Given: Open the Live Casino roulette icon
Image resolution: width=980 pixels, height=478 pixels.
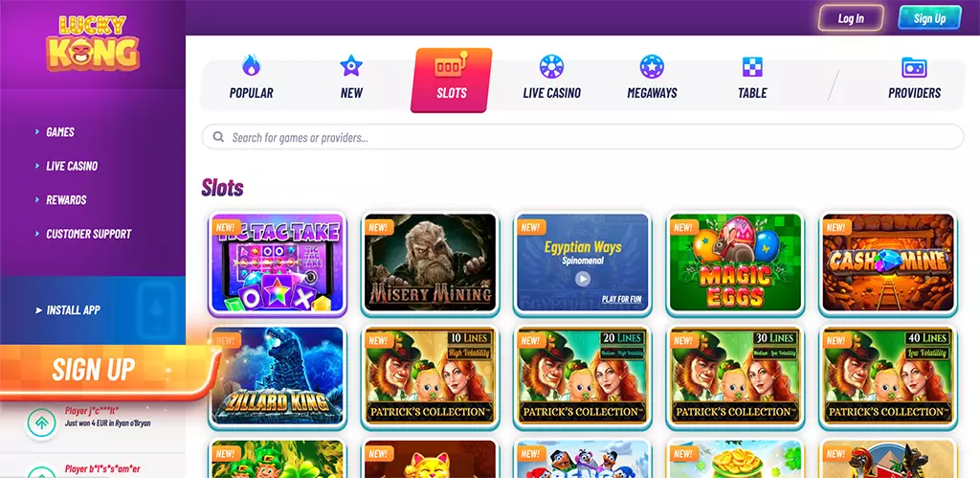Looking at the screenshot, I should (x=551, y=66).
